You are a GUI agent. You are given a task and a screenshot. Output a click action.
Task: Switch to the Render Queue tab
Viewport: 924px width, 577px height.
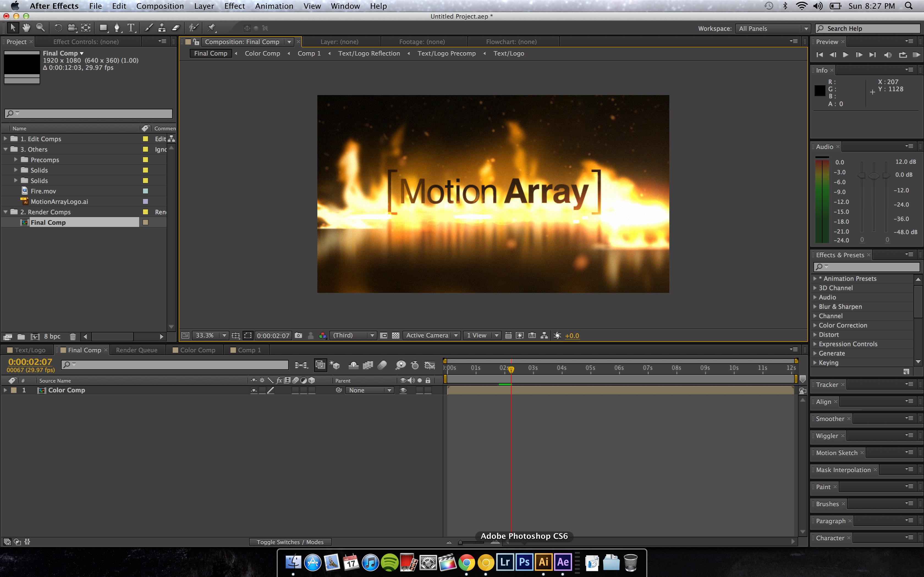136,350
